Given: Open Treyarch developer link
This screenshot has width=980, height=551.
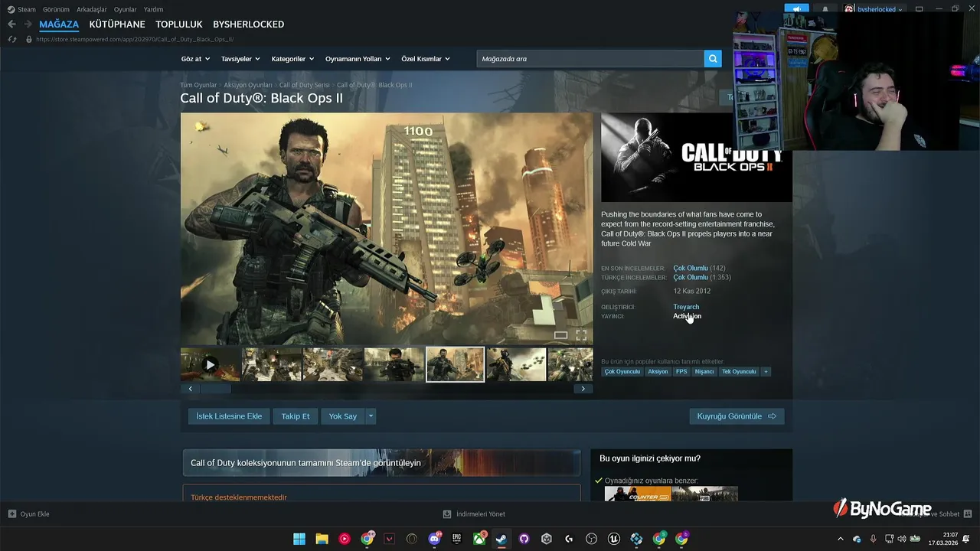Looking at the screenshot, I should coord(686,307).
